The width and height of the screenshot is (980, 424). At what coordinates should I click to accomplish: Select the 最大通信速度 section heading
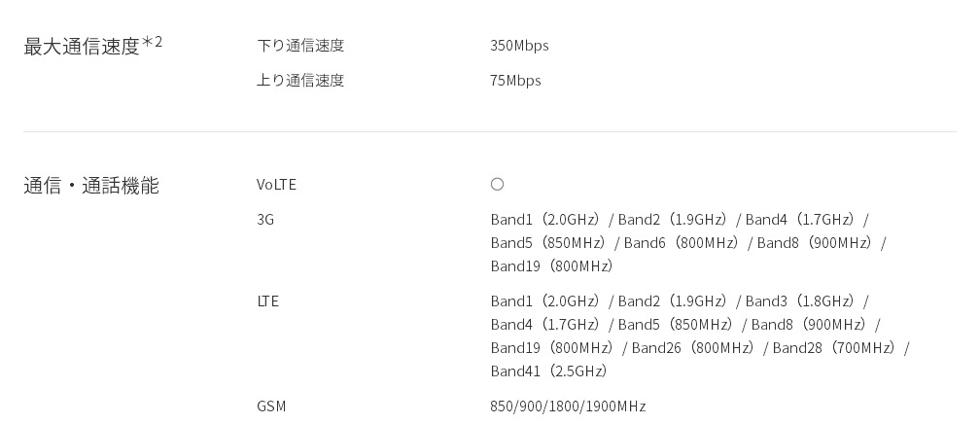point(82,47)
